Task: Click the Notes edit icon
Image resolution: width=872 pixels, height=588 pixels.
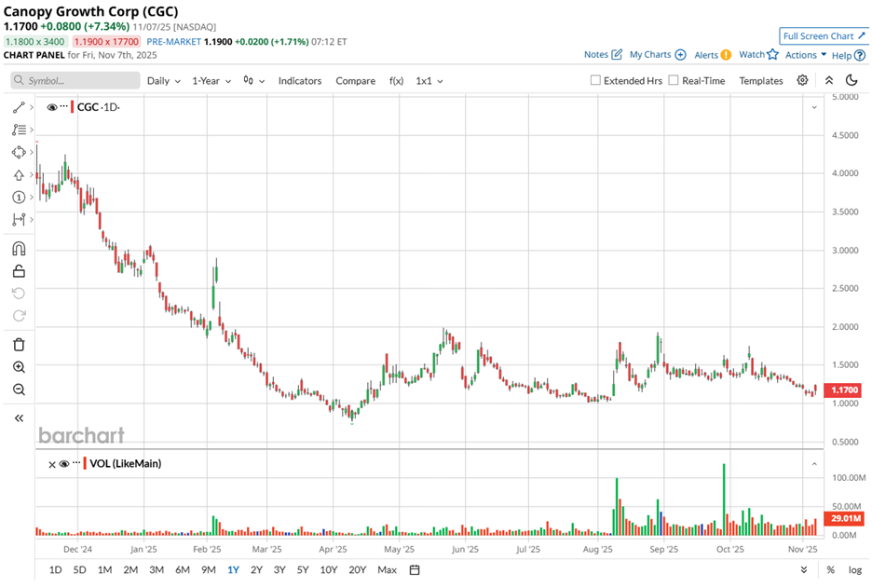Action: [x=616, y=55]
